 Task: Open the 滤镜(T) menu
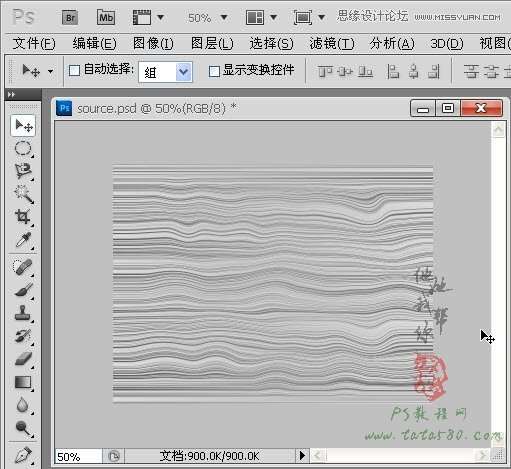click(x=332, y=44)
